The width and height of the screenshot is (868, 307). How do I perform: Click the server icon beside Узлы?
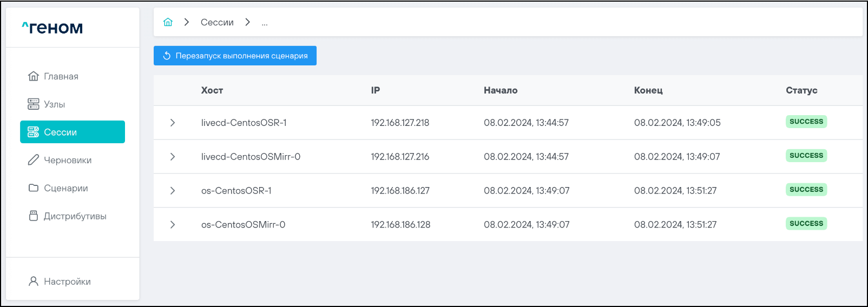(34, 104)
